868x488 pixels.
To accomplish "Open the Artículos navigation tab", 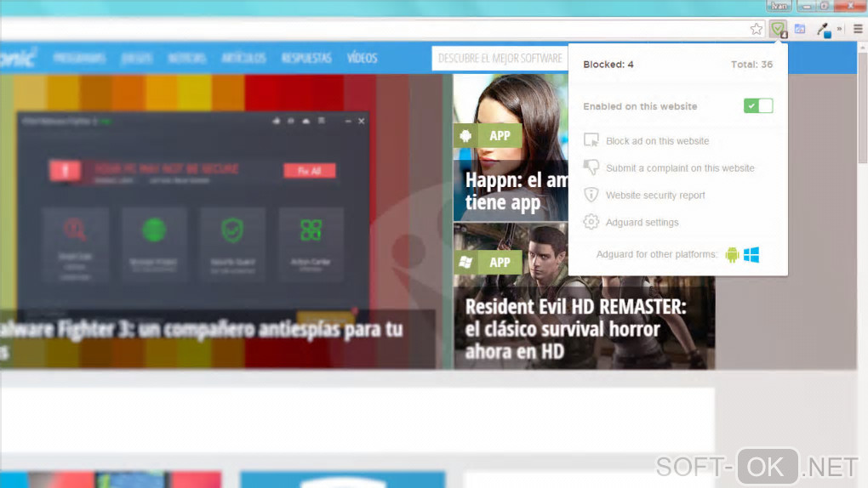I will [x=243, y=58].
